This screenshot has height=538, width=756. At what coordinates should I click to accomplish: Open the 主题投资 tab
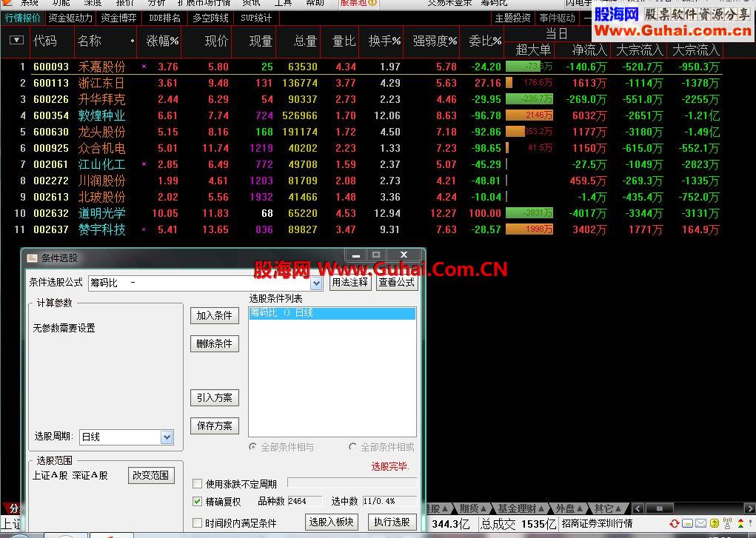point(512,18)
